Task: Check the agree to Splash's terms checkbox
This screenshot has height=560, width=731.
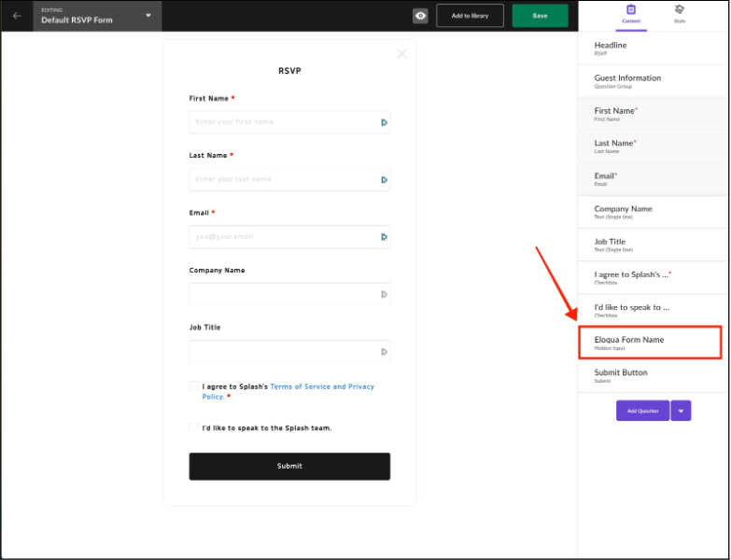Action: click(193, 385)
